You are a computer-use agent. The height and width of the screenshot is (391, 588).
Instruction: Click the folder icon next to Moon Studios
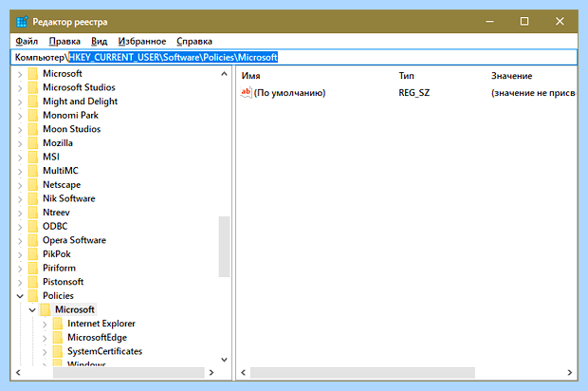pyautogui.click(x=33, y=129)
